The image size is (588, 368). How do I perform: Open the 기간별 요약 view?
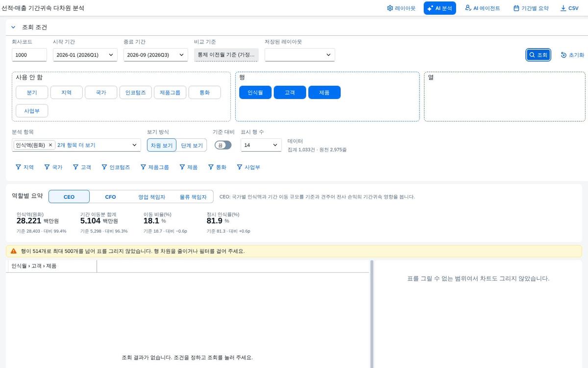coord(531,8)
